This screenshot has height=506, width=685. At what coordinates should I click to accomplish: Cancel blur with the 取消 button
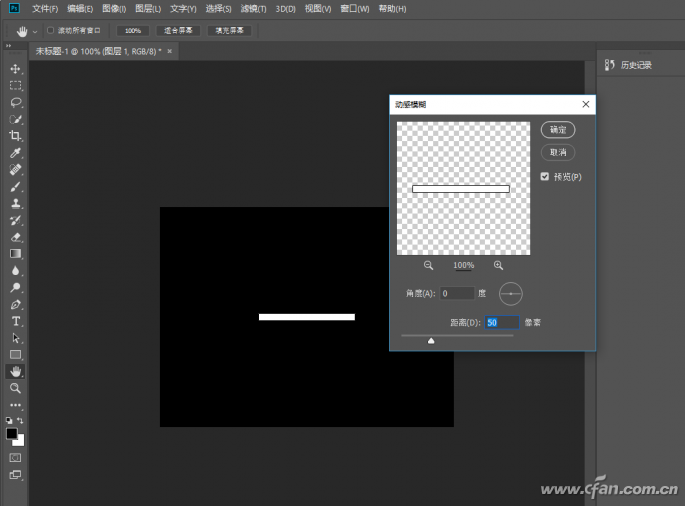tap(558, 152)
